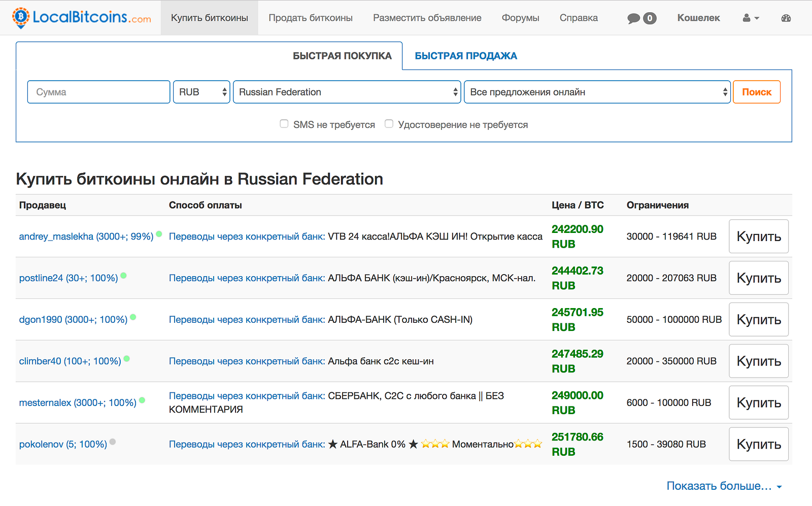Tick the 'SMS не требуется' checkbox

point(284,124)
